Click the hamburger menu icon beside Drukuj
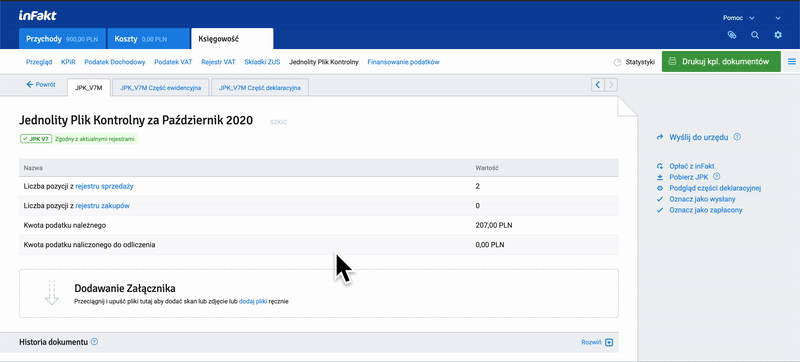800x362 pixels. coord(792,62)
